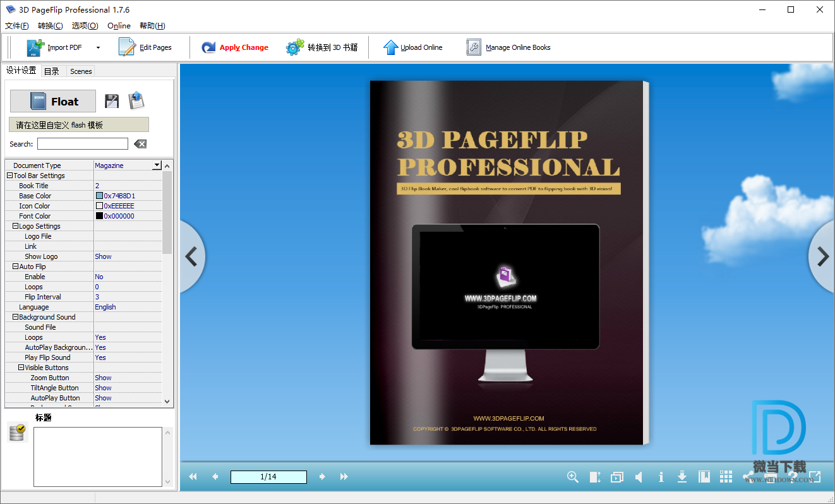Go to previous page in bottom bar
This screenshot has height=504, width=835.
[215, 477]
